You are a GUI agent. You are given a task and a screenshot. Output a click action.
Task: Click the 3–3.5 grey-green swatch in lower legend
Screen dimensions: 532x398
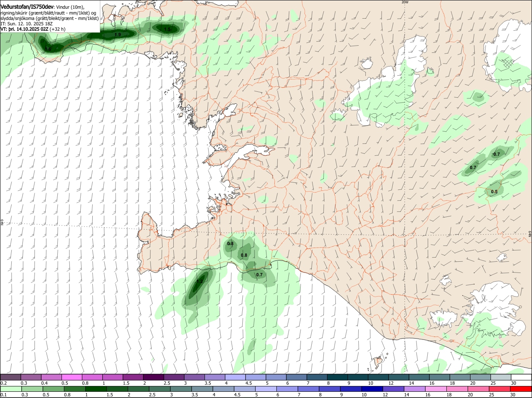coord(181,389)
